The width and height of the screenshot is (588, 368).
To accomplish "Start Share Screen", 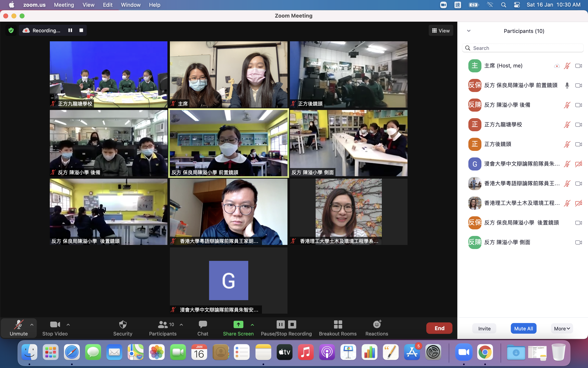I will tap(238, 328).
